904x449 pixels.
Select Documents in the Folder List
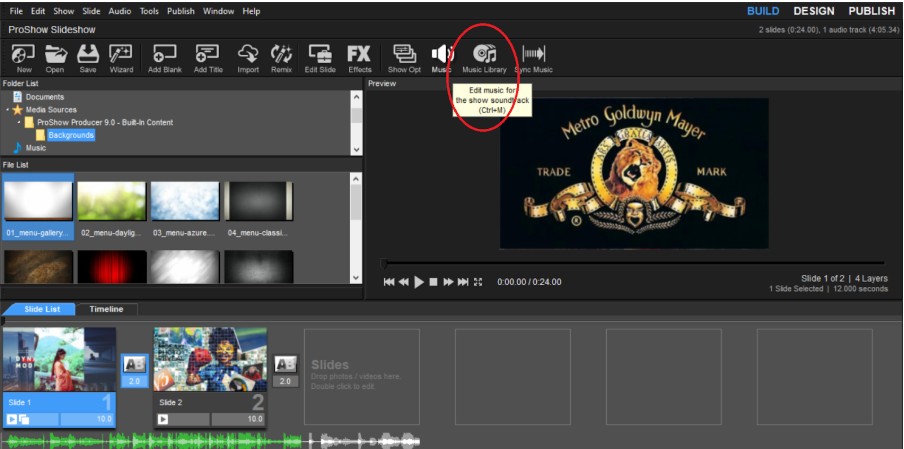coord(45,97)
